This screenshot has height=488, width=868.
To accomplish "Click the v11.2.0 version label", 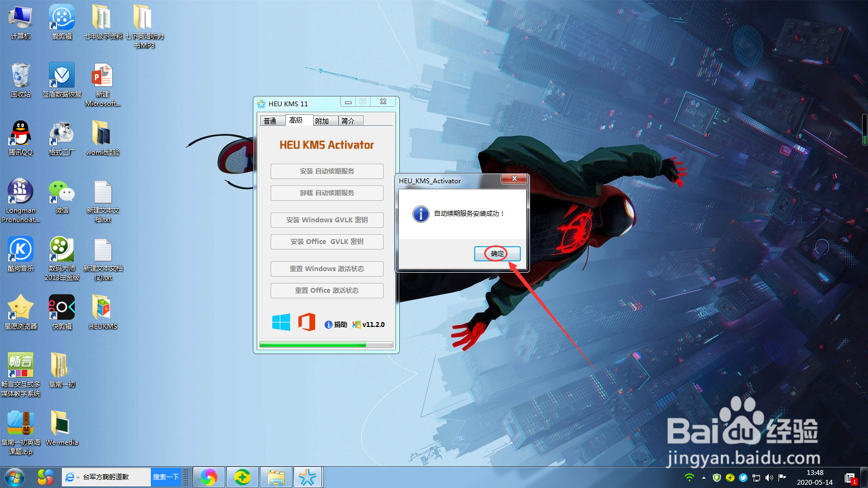I will click(368, 324).
